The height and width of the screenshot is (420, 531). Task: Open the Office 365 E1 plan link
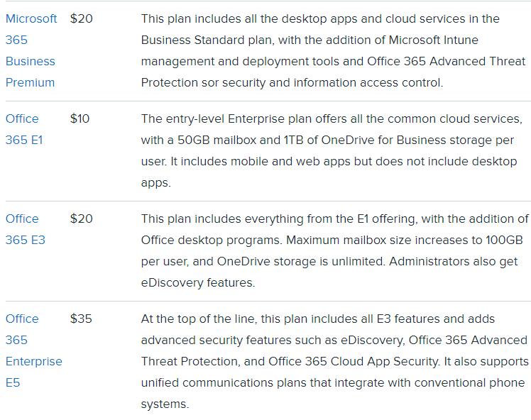pos(23,129)
